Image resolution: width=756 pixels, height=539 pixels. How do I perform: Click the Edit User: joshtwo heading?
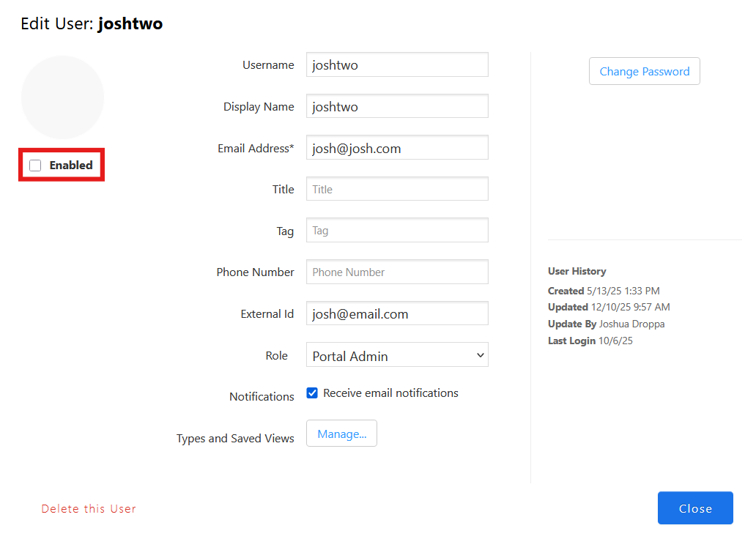(x=92, y=23)
